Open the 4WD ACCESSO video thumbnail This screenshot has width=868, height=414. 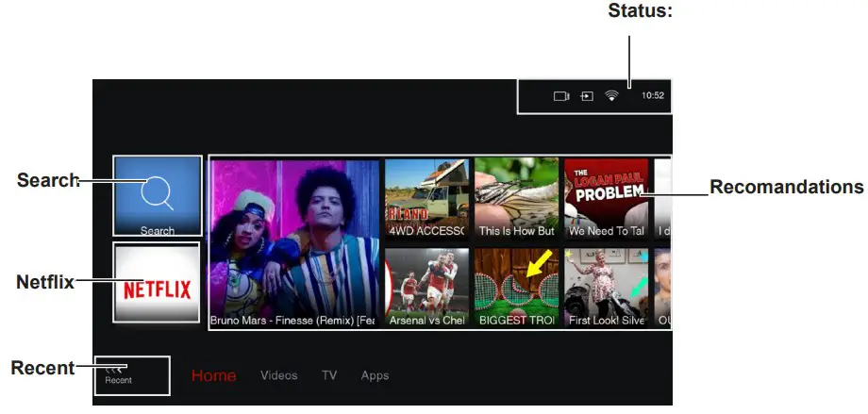click(426, 199)
